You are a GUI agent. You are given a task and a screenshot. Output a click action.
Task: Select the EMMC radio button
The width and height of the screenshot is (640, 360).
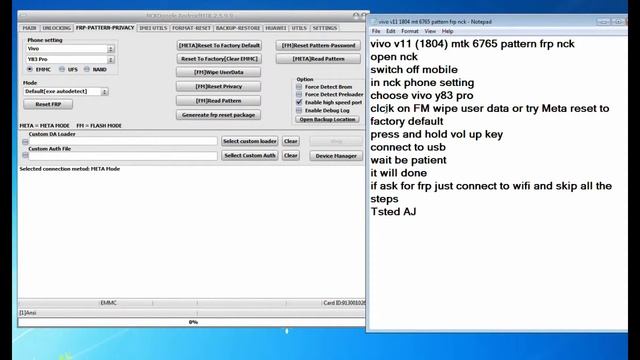coord(30,70)
